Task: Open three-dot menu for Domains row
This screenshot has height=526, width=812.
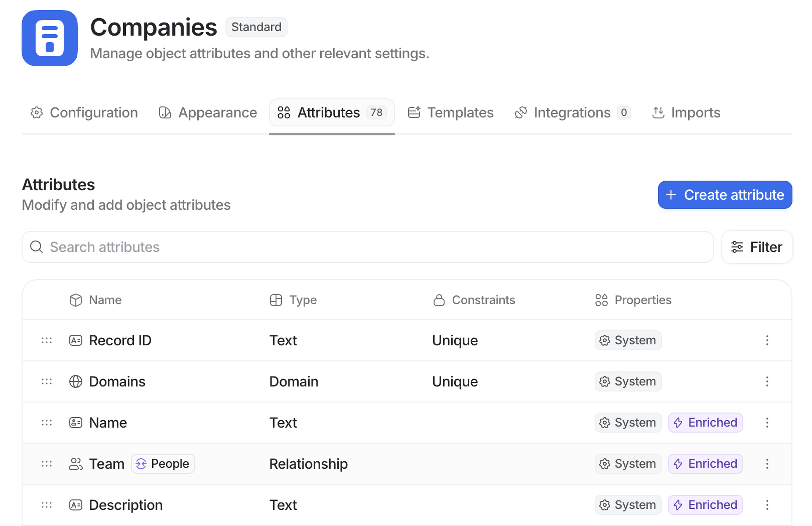Action: [767, 381]
